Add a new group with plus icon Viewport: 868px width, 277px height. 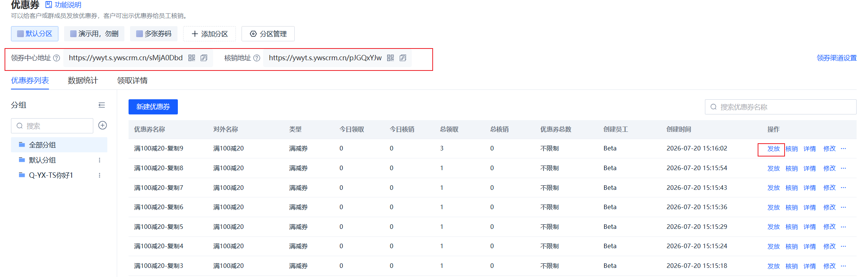click(102, 125)
